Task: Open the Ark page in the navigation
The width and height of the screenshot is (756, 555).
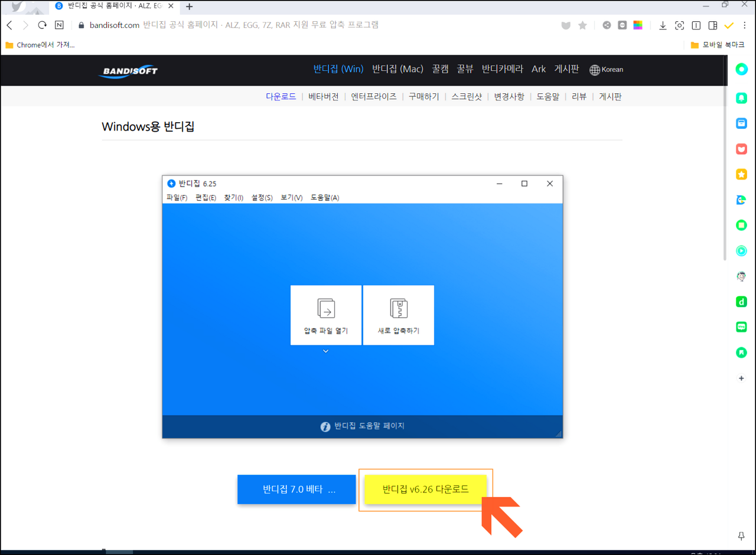Action: tap(539, 69)
